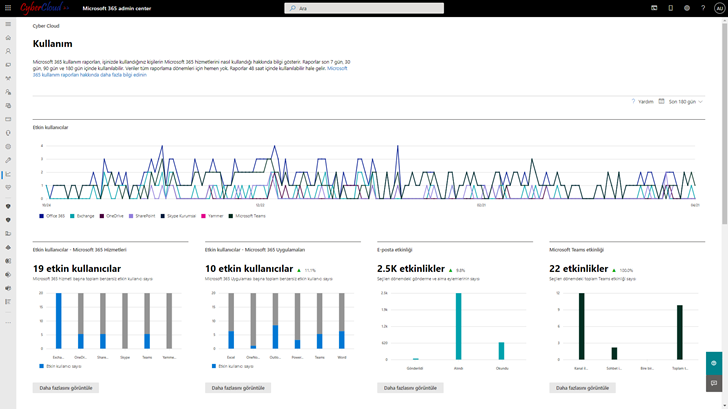This screenshot has height=409, width=728.
Task: Toggle the Yammer legend series
Action: pos(212,216)
